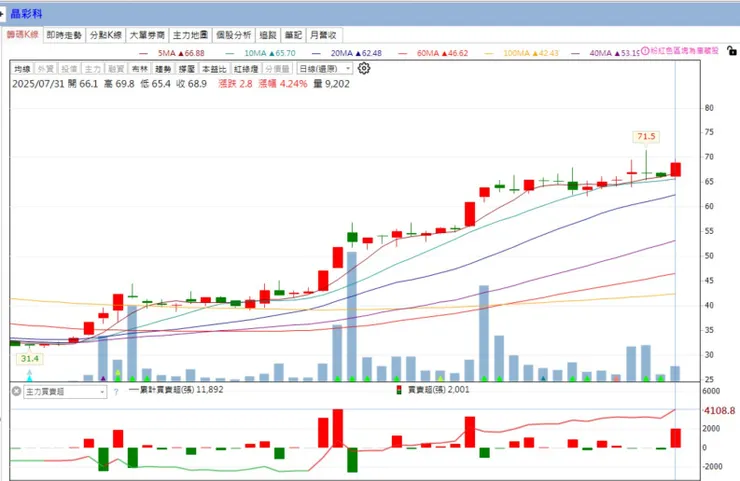Click the 60MA legend label

[443, 53]
